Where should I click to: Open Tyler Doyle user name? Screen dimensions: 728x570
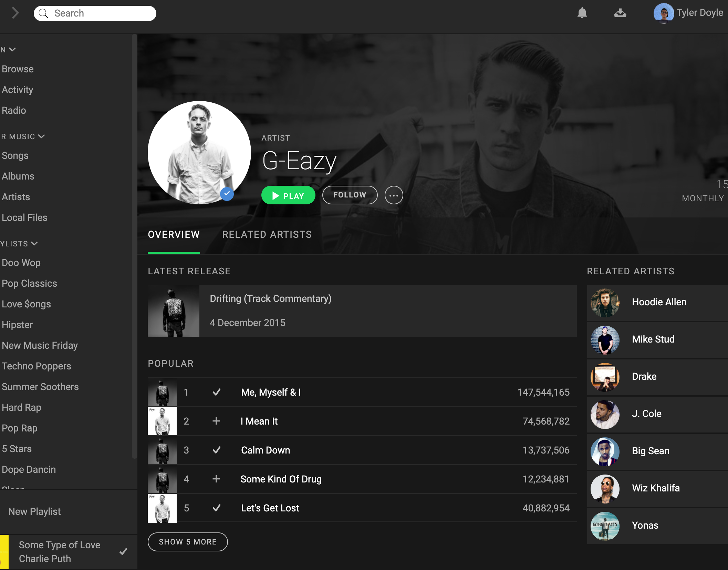[x=700, y=13]
